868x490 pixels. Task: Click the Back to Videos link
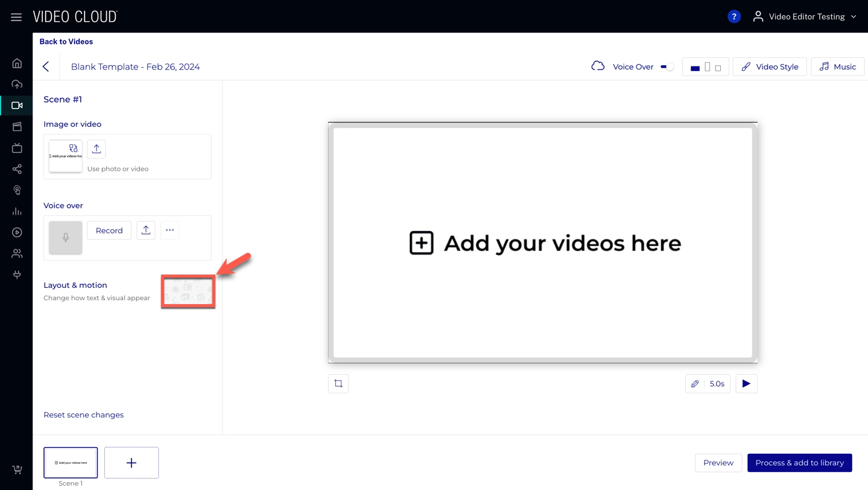coord(66,42)
